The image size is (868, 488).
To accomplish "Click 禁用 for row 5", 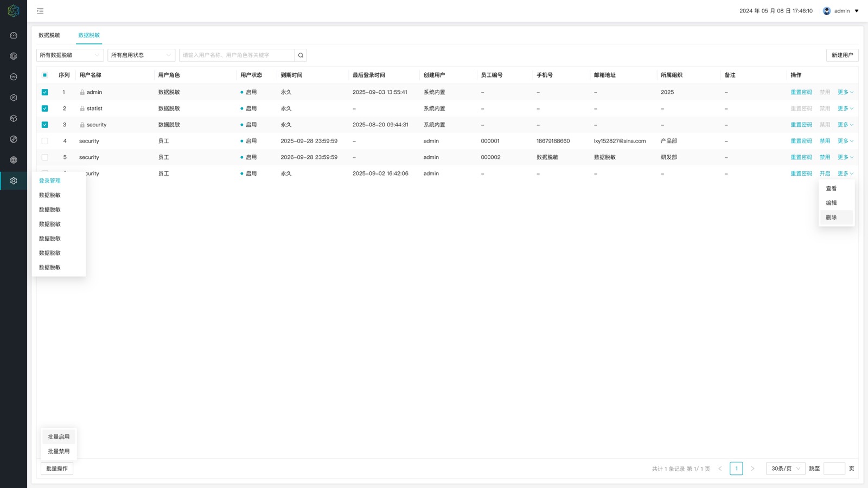I will tap(825, 157).
